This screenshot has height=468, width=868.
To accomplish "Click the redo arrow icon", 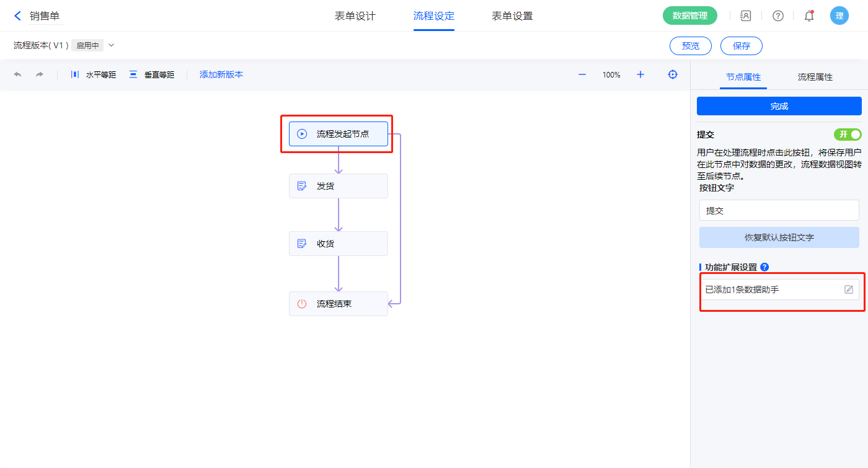I will click(40, 74).
